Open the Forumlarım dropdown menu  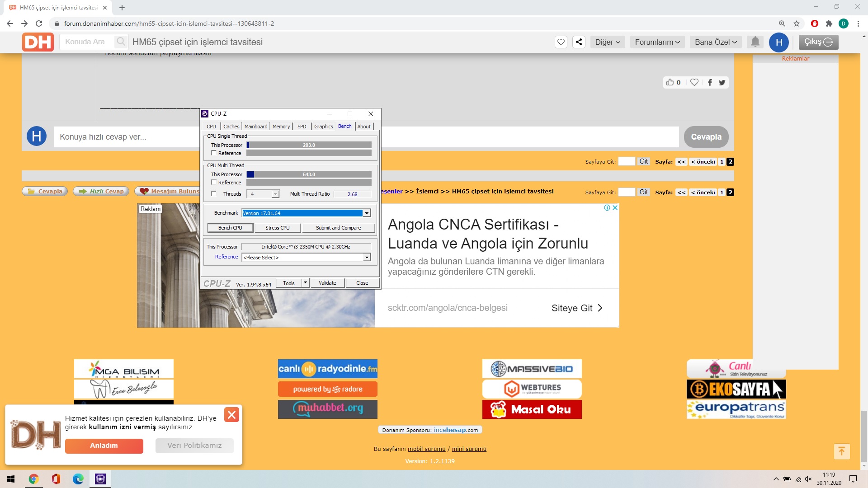click(657, 42)
